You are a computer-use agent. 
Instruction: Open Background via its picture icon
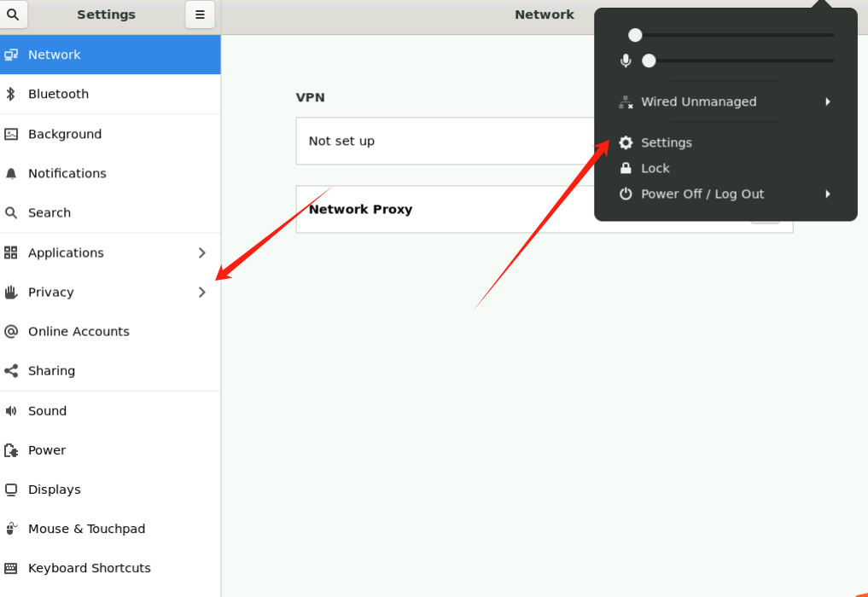[x=11, y=134]
